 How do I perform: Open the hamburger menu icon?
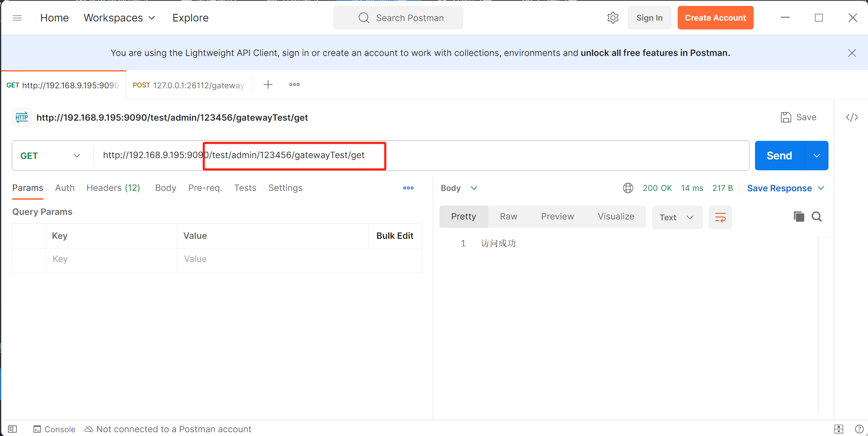[x=17, y=18]
